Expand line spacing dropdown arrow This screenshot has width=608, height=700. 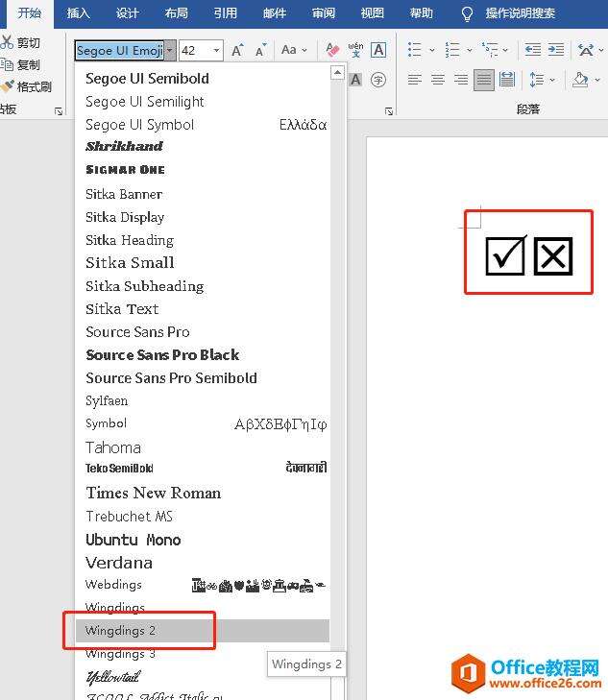pos(552,80)
